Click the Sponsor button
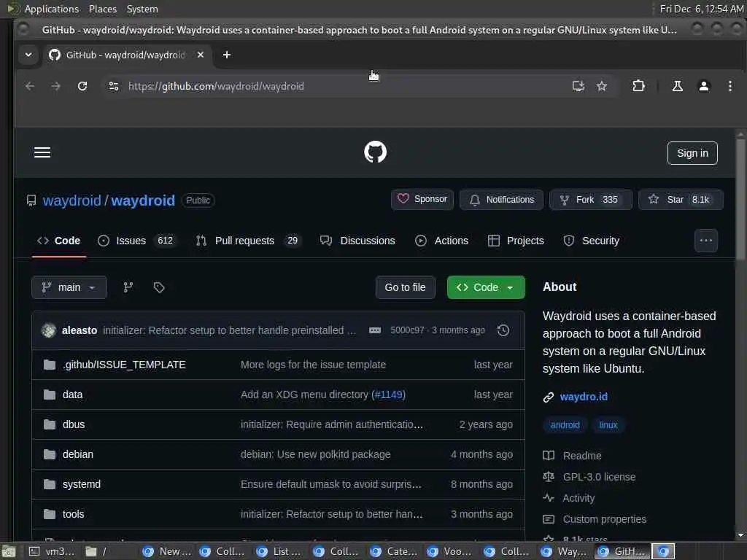The image size is (747, 560). [x=422, y=200]
